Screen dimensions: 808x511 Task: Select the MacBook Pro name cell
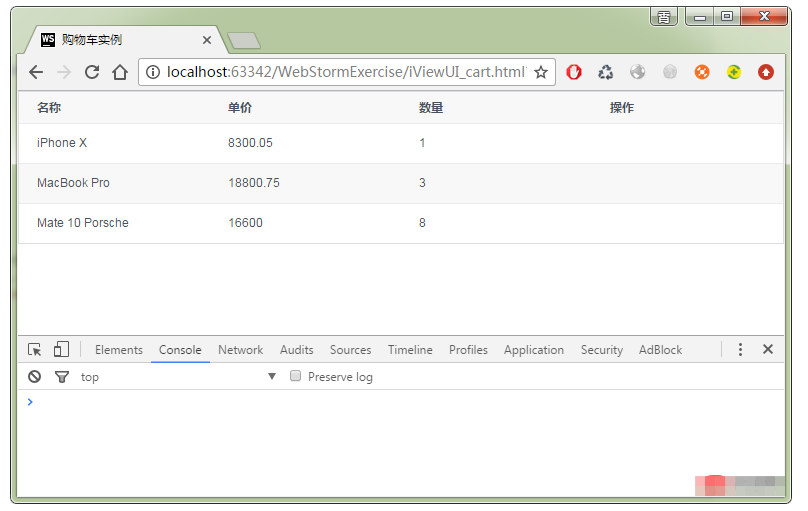73,183
